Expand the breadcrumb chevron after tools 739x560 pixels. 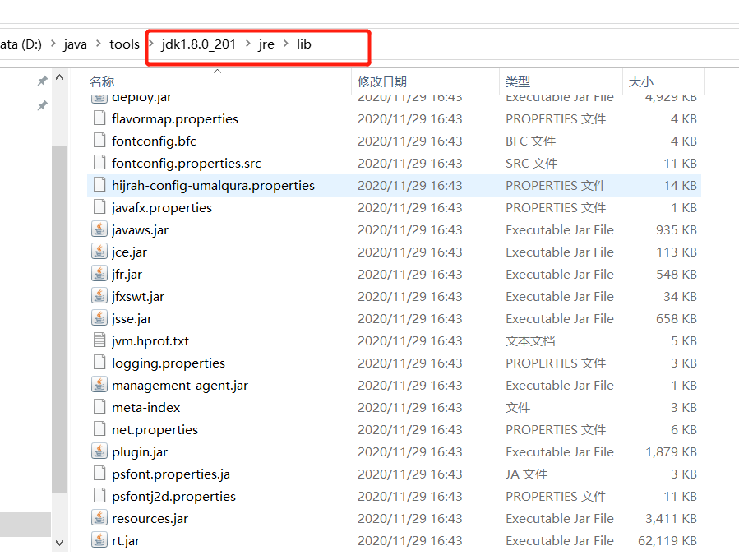(x=150, y=44)
